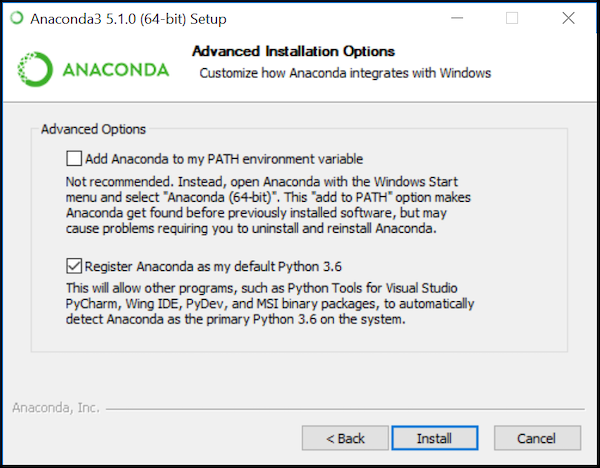Uncheck Register Anaconda as default Python 3.6 box

point(74,266)
